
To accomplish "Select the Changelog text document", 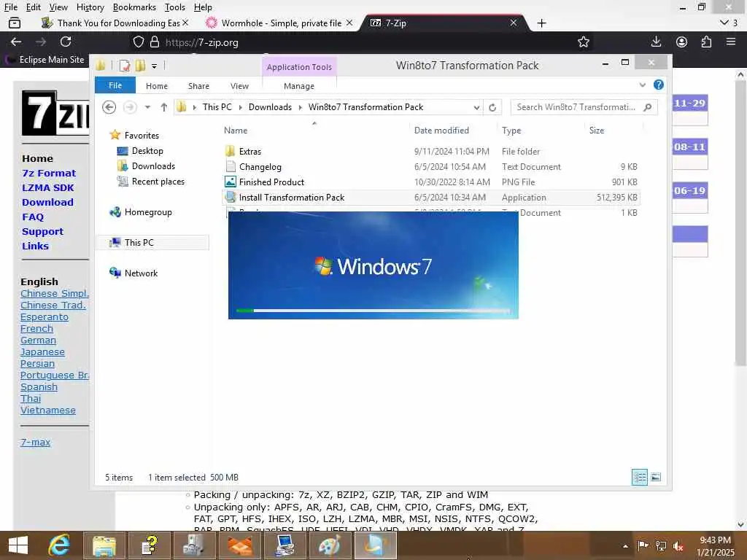I will (x=260, y=167).
